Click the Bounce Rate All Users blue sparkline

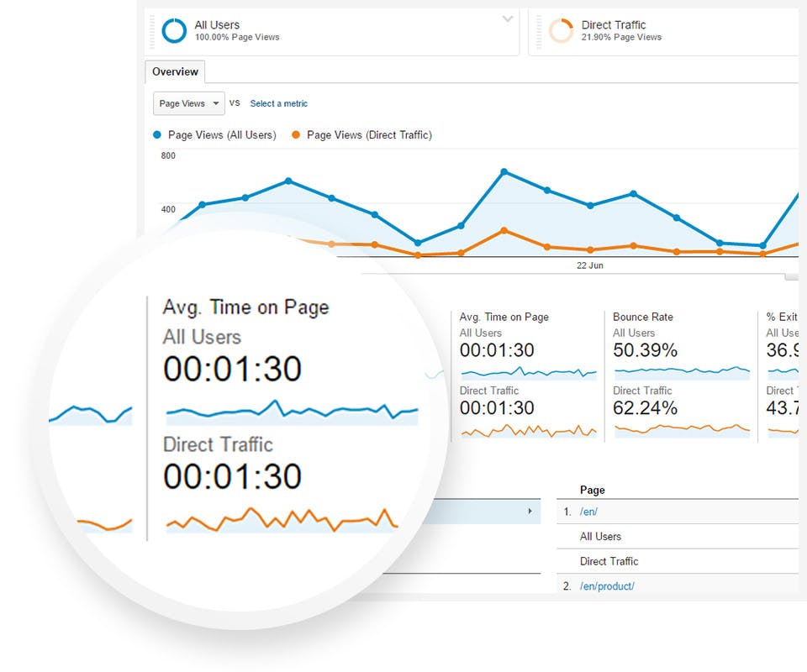point(682,372)
